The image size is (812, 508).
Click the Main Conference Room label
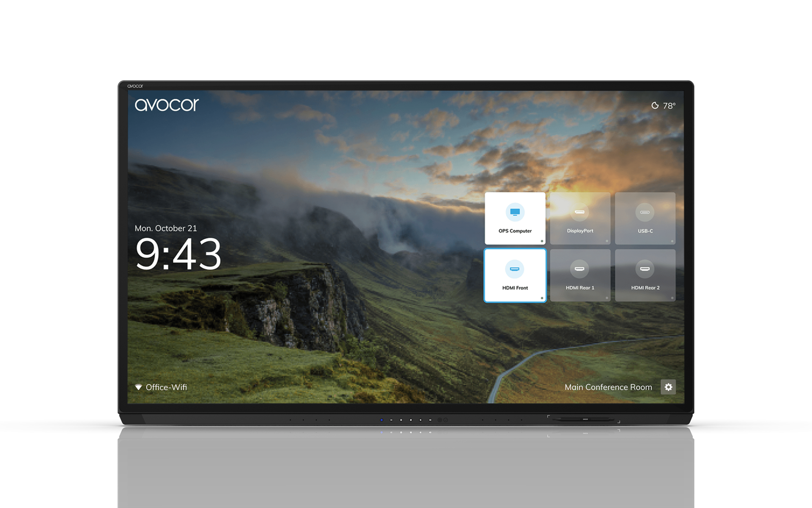(609, 387)
